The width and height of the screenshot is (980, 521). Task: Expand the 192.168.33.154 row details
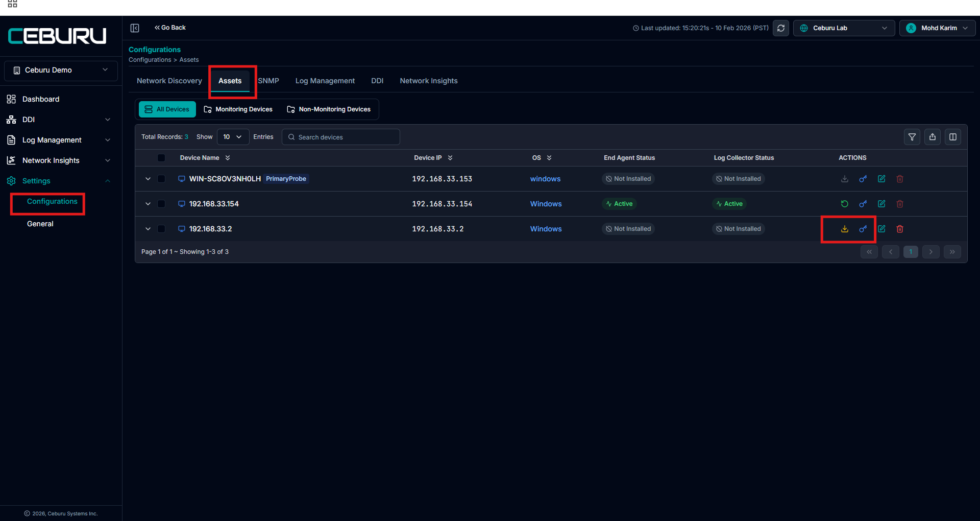click(x=148, y=204)
